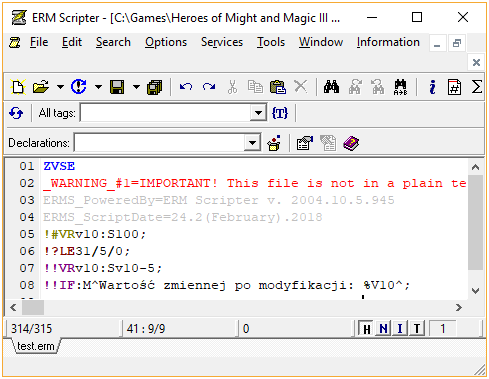Image resolution: width=489 pixels, height=379 pixels.
Task: Copy selection with copy icon
Action: (255, 87)
